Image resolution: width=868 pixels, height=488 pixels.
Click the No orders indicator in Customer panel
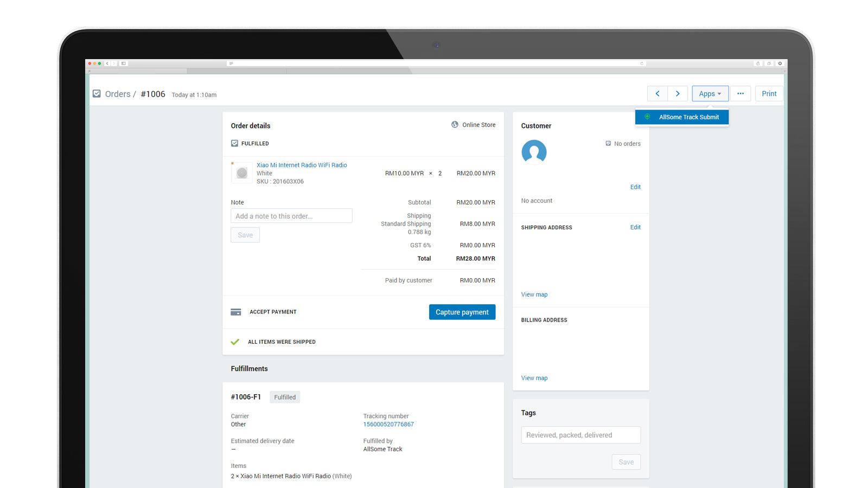(x=623, y=143)
